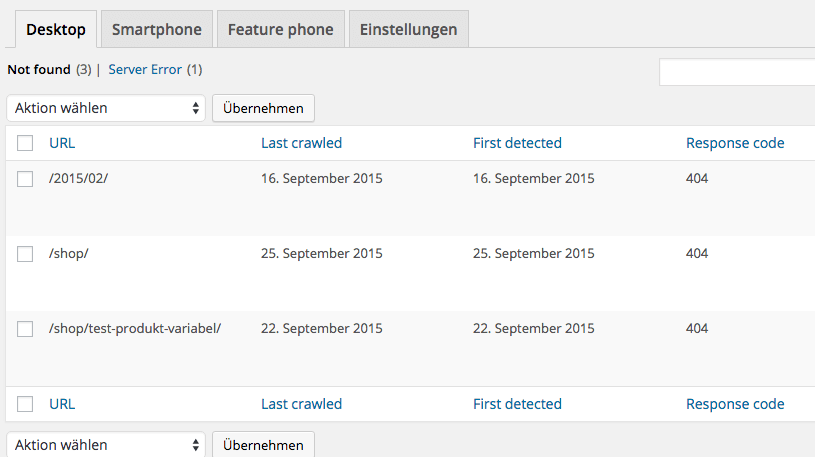Tick the /shop/test-produkt-variabel/ row checkbox
Viewport: 815px width, 457px height.
(x=26, y=329)
